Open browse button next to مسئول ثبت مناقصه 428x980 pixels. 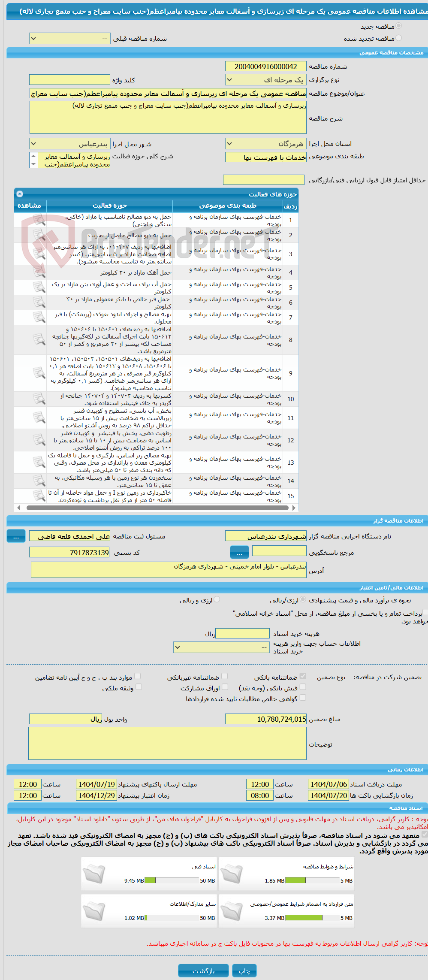point(16,536)
